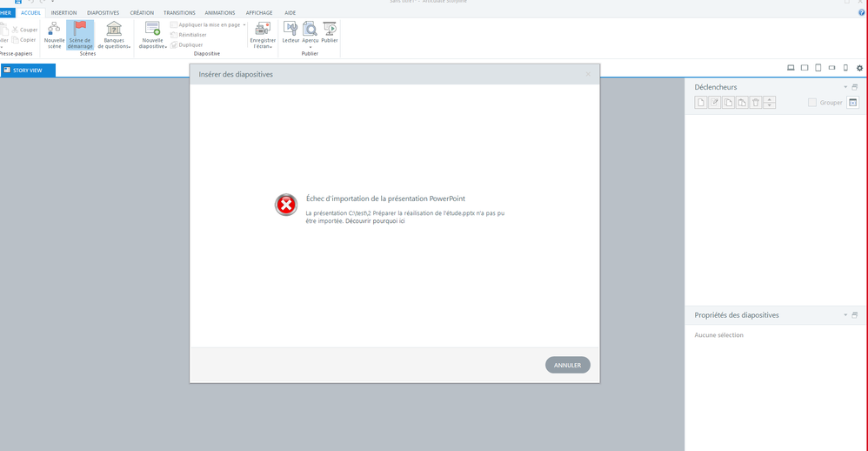Click the red error icon in dialog
Image resolution: width=868 pixels, height=451 pixels.
coord(286,205)
